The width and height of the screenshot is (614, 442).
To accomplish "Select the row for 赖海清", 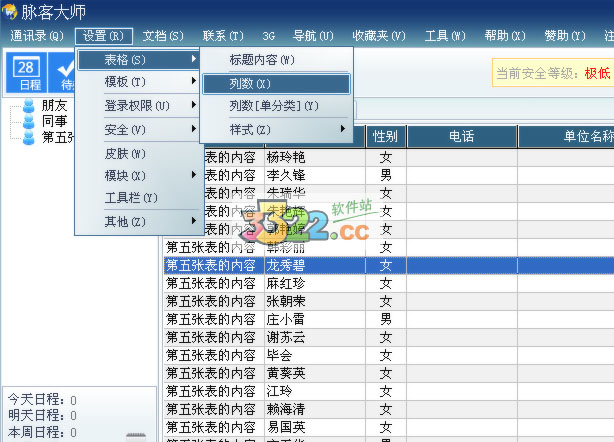I will coord(388,409).
